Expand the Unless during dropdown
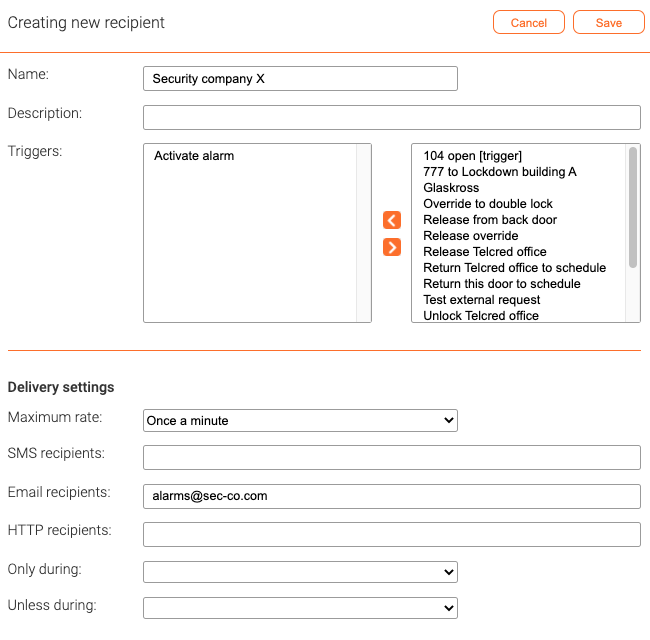Screen dimensions: 650x640 click(x=300, y=608)
